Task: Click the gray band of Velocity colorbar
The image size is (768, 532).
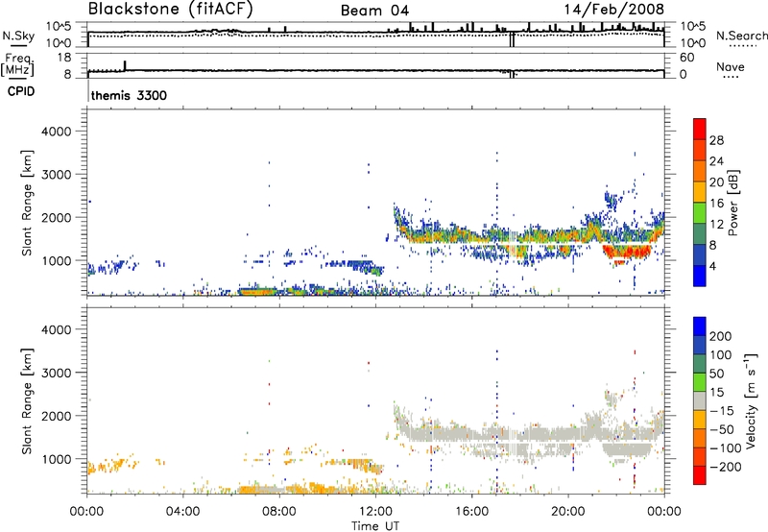Action: click(700, 401)
